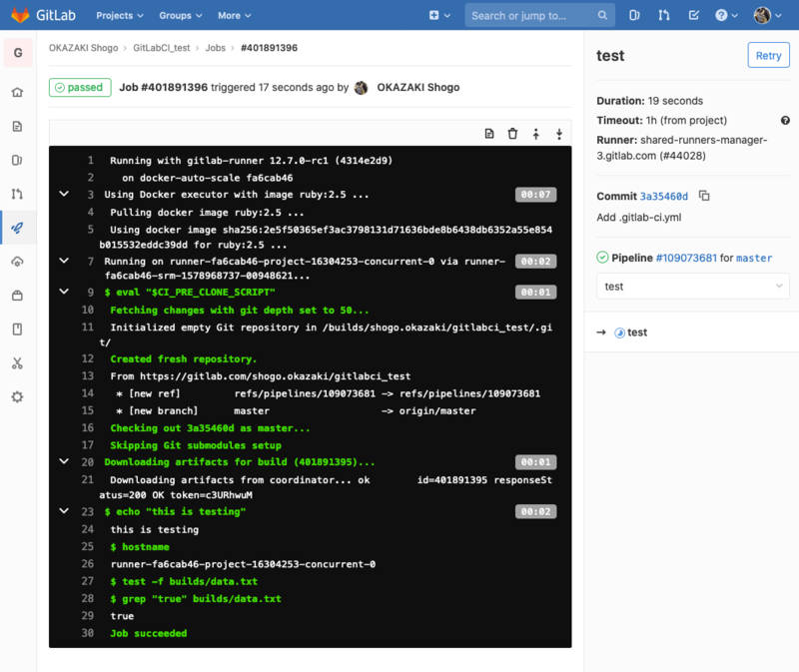The image size is (799, 672).
Task: Open OKAZAKI Shogo user profile link
Action: pyautogui.click(x=417, y=87)
